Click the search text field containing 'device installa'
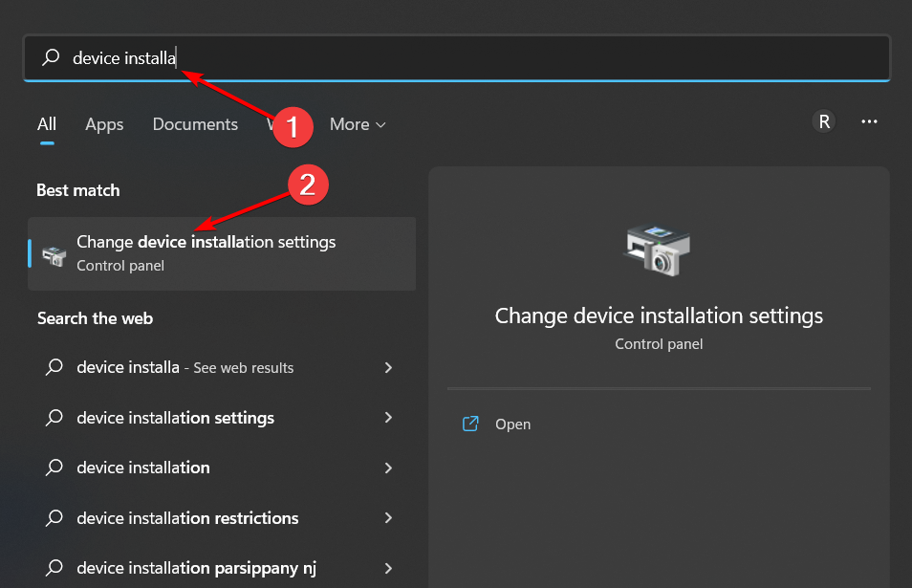 pyautogui.click(x=457, y=57)
